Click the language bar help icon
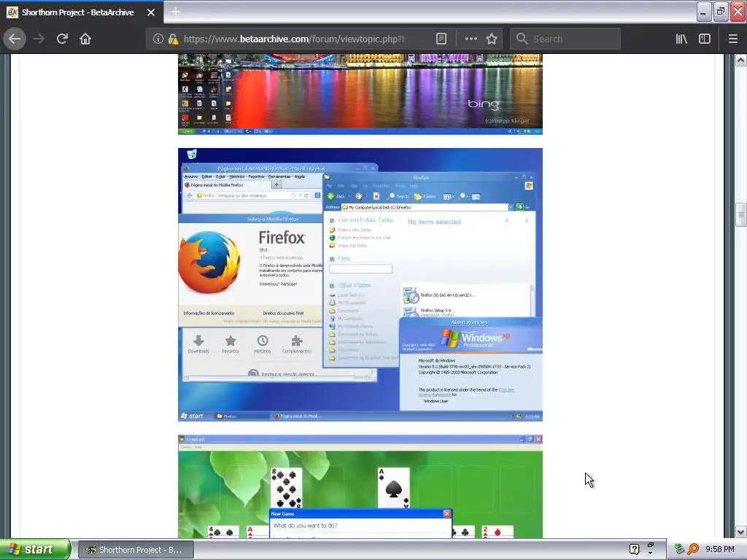The width and height of the screenshot is (747, 560). [634, 550]
